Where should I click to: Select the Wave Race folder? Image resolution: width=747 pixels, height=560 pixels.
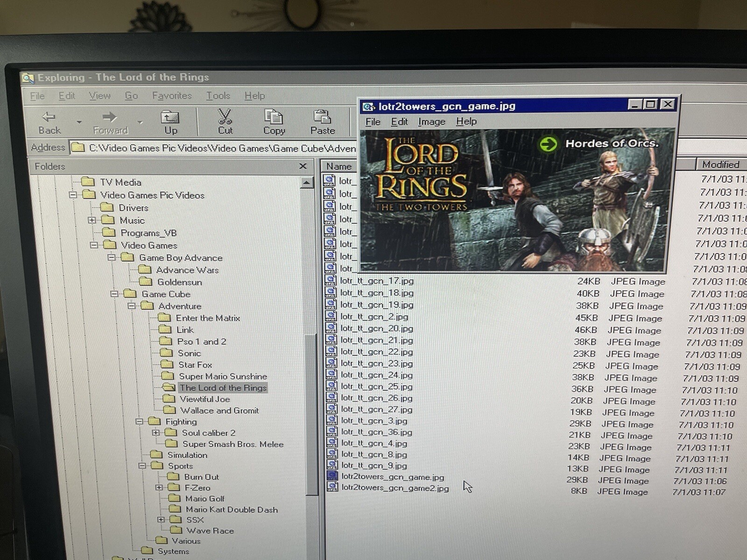pyautogui.click(x=210, y=531)
